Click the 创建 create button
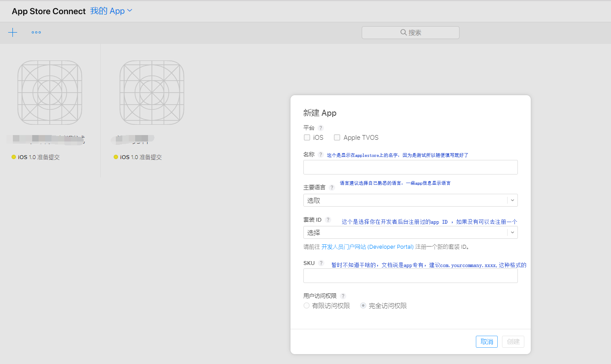 513,342
